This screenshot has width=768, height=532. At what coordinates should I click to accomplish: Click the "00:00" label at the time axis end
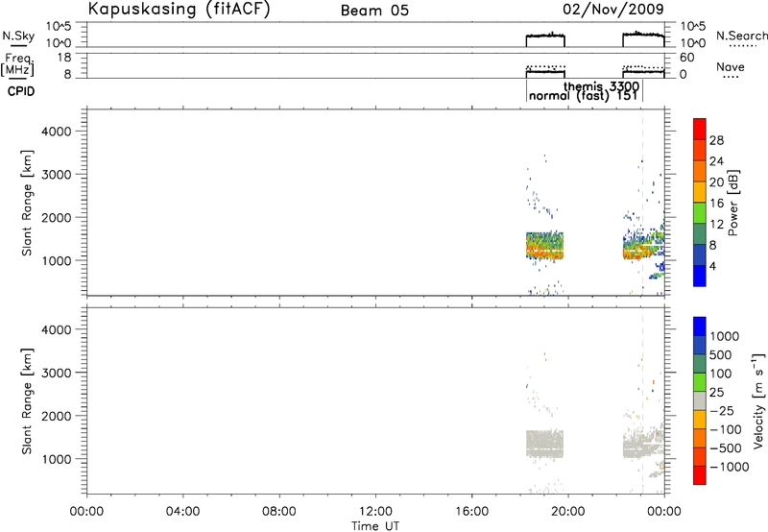[x=664, y=512]
